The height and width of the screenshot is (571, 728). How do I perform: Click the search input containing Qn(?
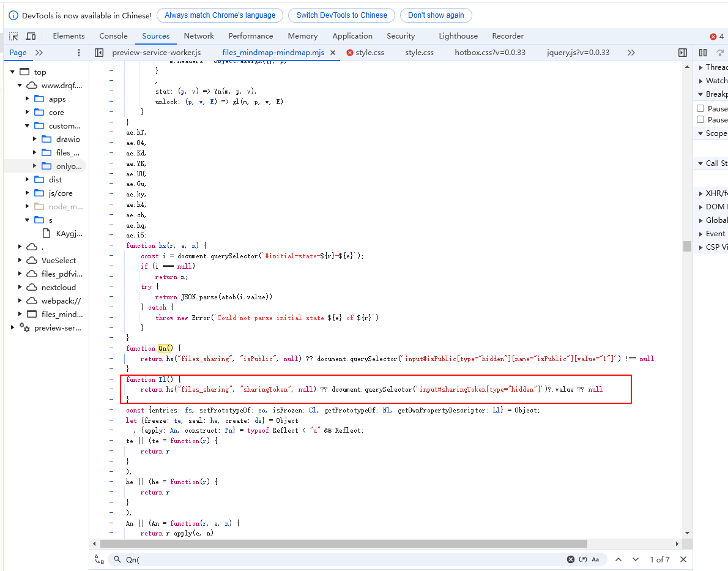(x=344, y=559)
